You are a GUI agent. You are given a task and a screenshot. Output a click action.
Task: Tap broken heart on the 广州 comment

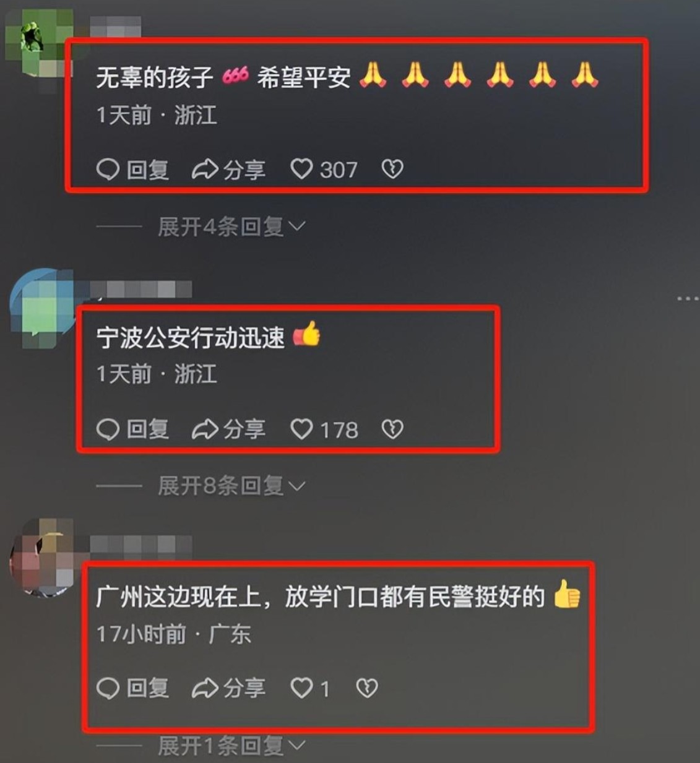[x=367, y=688]
